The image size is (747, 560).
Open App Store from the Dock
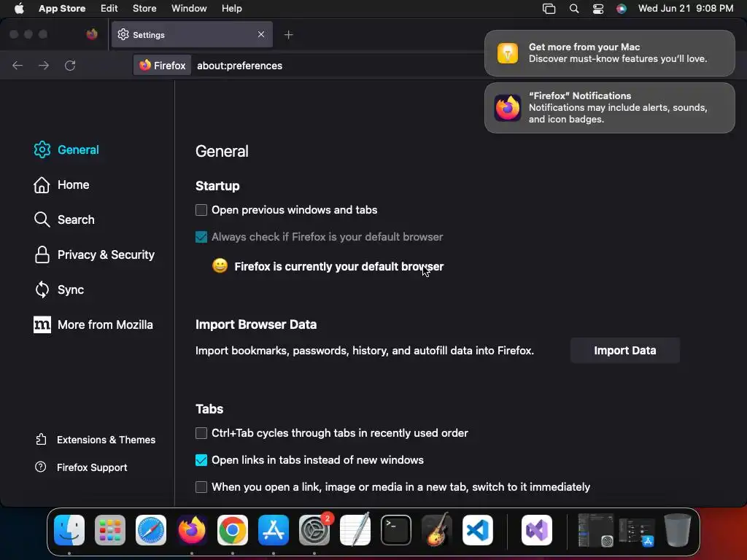click(x=274, y=530)
